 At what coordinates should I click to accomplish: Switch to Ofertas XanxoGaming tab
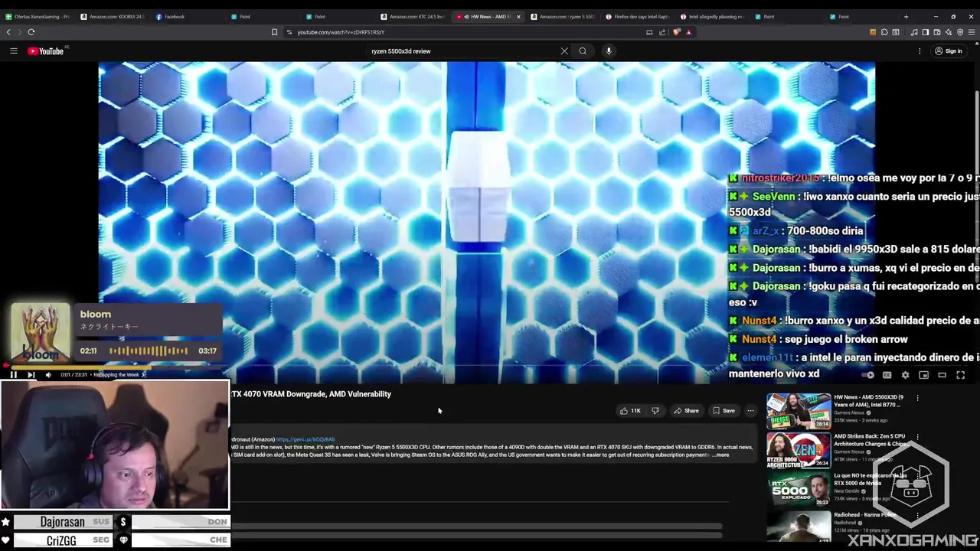click(38, 17)
